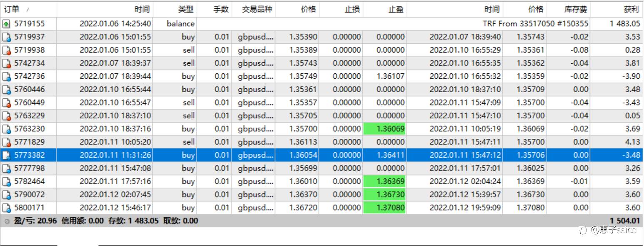The height and width of the screenshot is (246, 644).
Task: Click the swap value '-0.08'
Action: [580, 50]
